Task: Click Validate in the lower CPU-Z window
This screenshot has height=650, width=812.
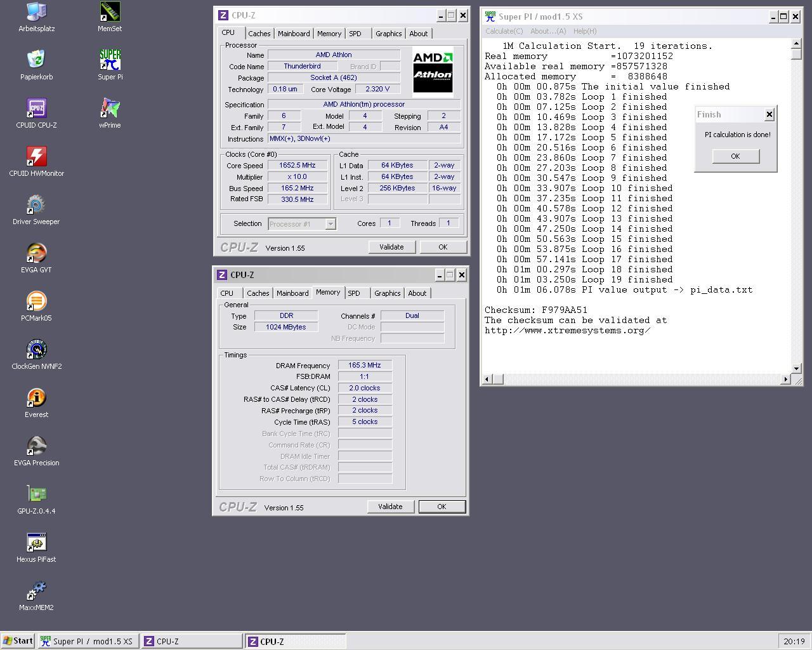Action: coord(390,507)
